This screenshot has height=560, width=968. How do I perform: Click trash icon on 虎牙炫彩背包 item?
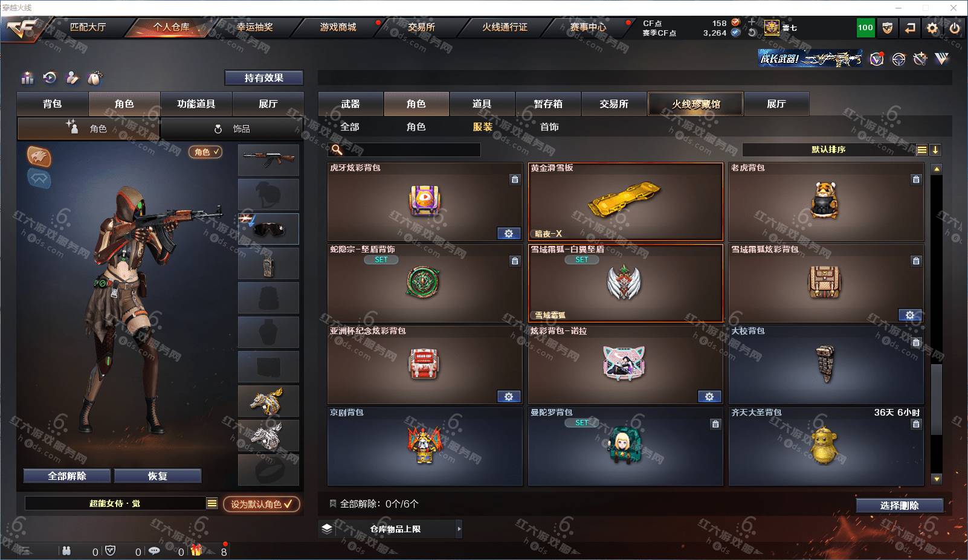point(515,179)
